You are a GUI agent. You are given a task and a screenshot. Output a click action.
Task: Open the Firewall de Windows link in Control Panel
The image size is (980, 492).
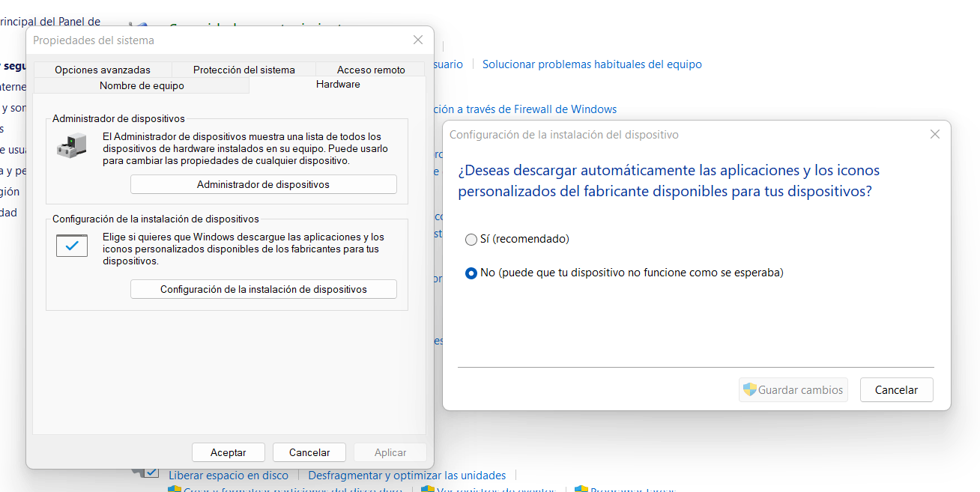pos(524,109)
